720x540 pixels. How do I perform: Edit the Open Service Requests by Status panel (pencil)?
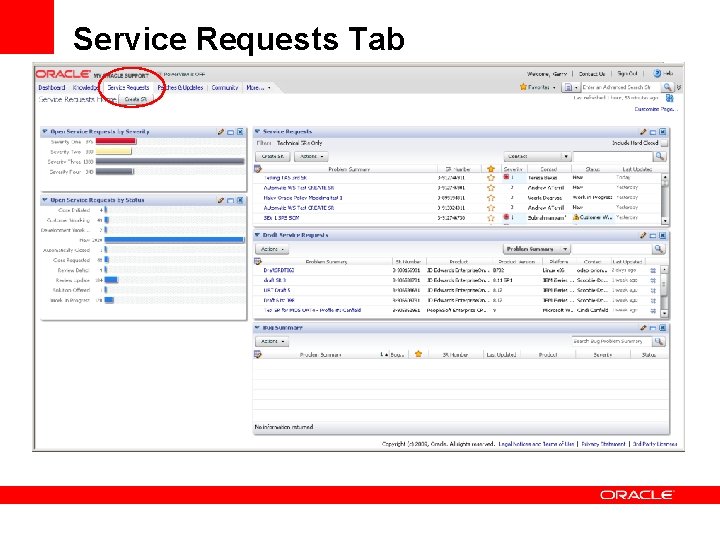pyautogui.click(x=221, y=200)
